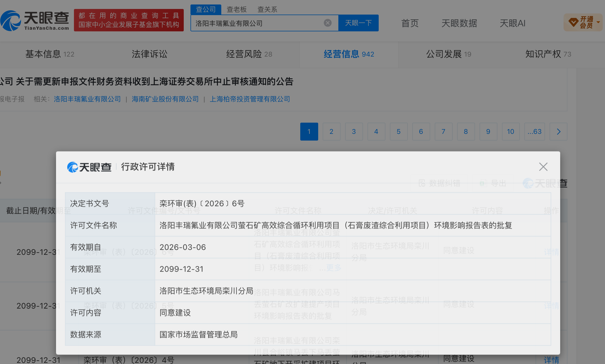Click the 国家市场监督管理总局 data source value
Image resolution: width=605 pixels, height=364 pixels.
199,335
